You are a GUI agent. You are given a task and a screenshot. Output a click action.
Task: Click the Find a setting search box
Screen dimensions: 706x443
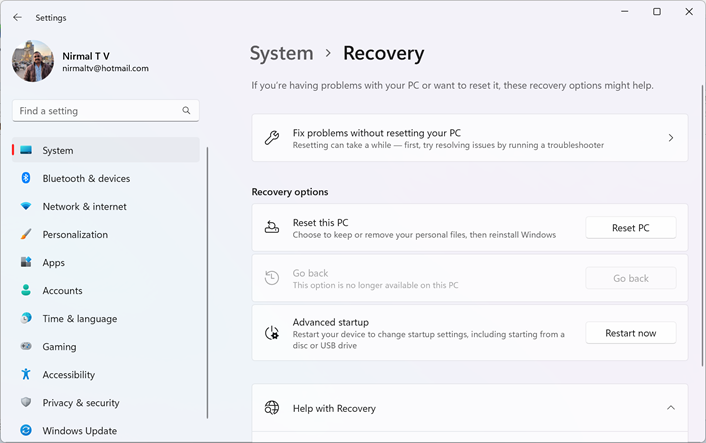tap(105, 110)
